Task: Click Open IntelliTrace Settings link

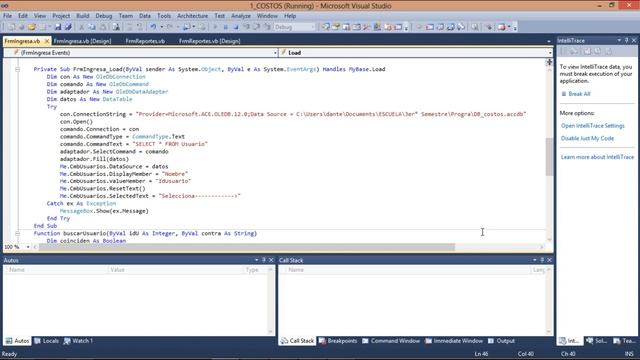Action: 593,126
